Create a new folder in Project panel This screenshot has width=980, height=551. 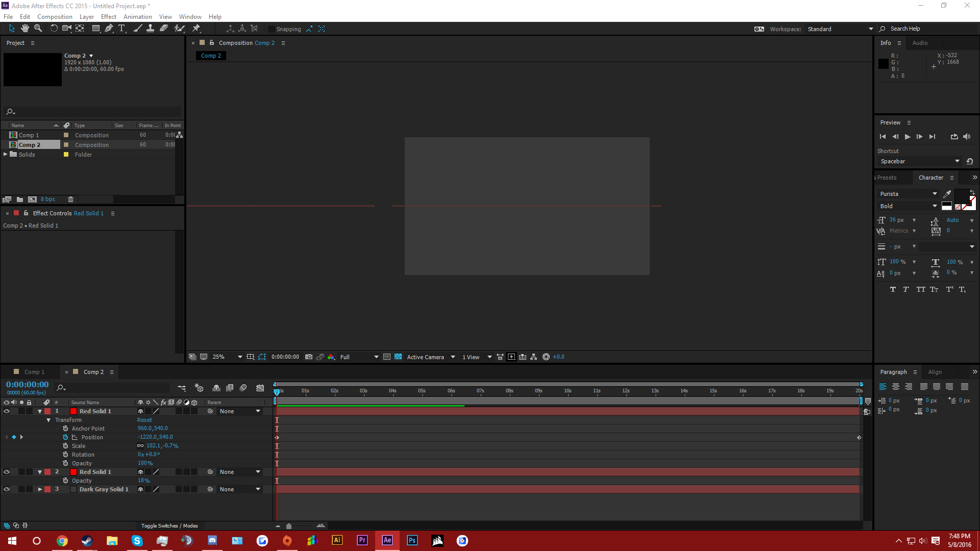[19, 199]
